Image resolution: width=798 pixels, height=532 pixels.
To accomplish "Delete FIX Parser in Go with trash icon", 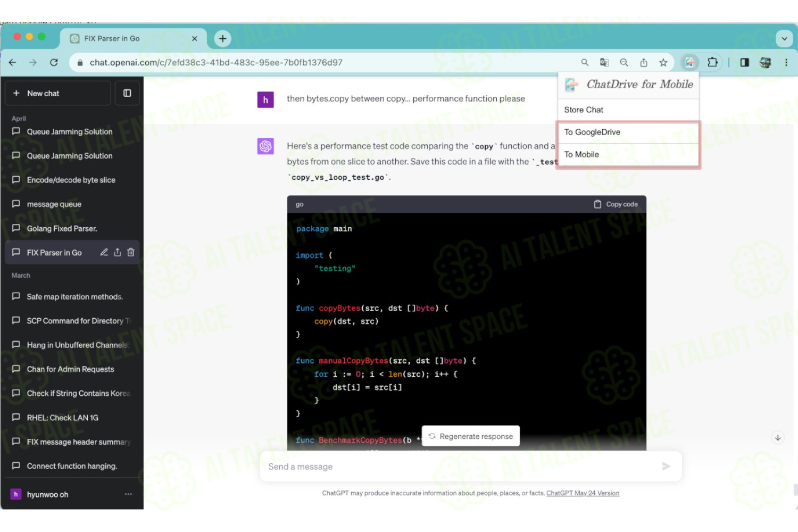I will tap(131, 252).
